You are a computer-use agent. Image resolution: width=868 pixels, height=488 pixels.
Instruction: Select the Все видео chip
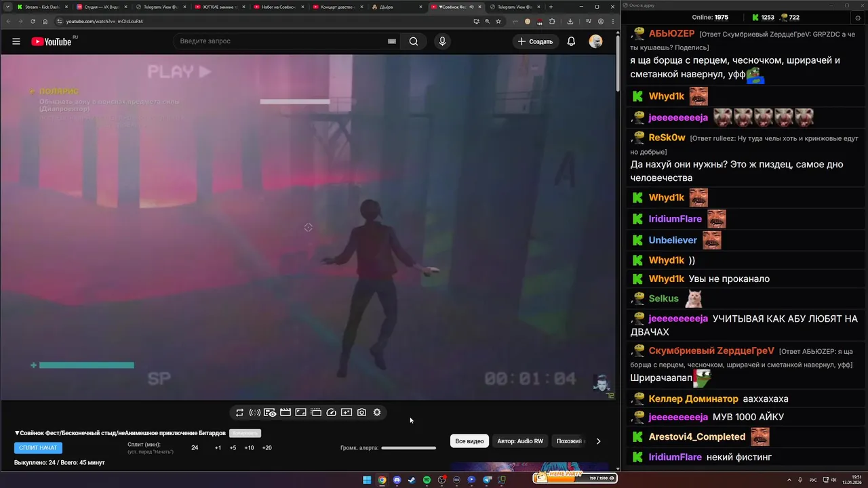tap(469, 441)
